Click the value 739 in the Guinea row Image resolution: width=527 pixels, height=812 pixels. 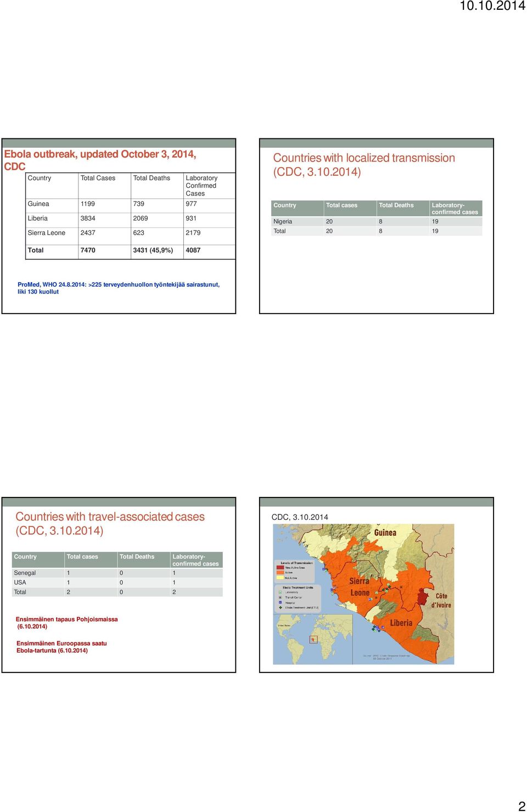pos(139,204)
